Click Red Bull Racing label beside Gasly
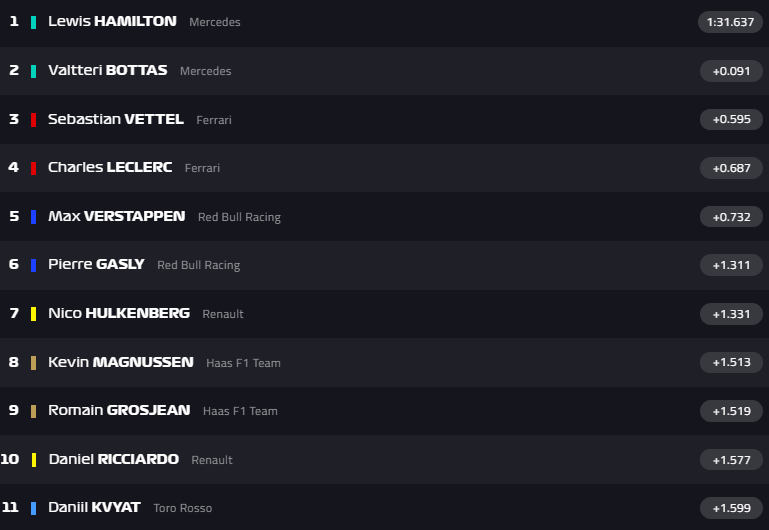Screen dimensions: 769x530 tap(198, 265)
